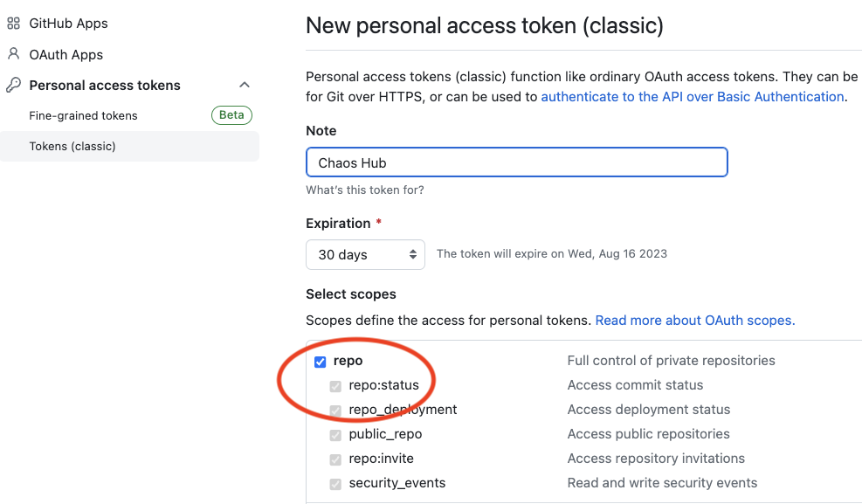This screenshot has height=504, width=862.
Task: Toggle the repo:invite checkbox
Action: [x=335, y=459]
